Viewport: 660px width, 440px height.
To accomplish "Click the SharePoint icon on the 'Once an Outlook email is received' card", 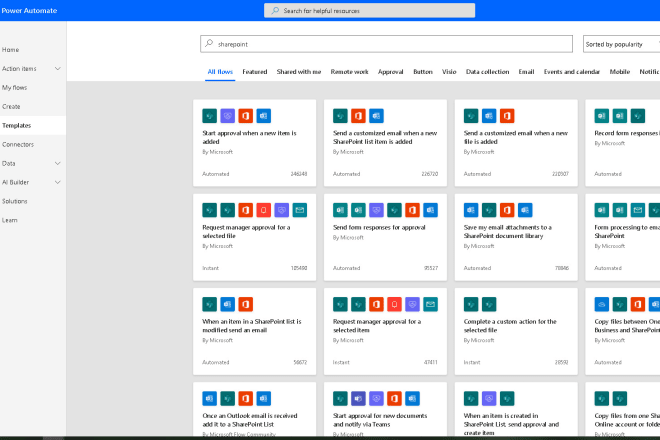I will (x=227, y=398).
